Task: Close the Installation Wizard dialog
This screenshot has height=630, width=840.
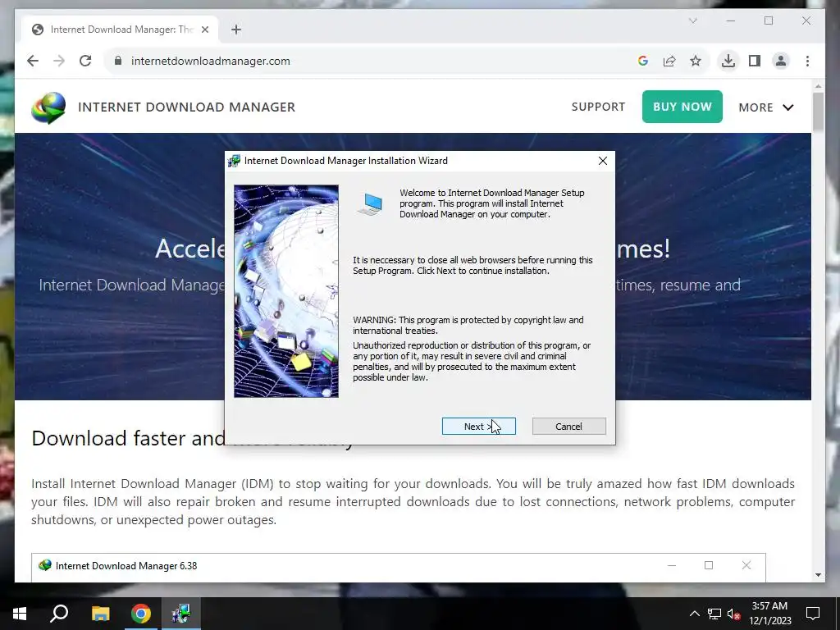Action: pyautogui.click(x=603, y=161)
